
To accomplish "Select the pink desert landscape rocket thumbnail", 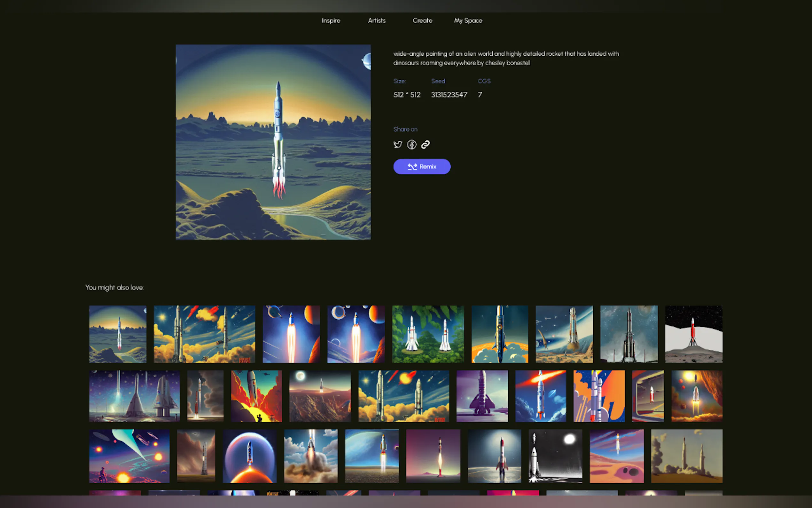I will point(617,456).
